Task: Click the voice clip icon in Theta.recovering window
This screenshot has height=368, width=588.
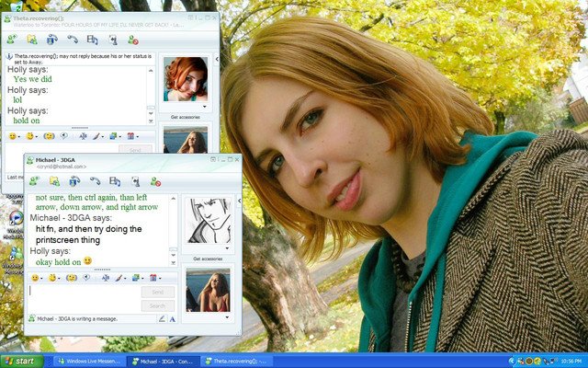Action: 64,136
